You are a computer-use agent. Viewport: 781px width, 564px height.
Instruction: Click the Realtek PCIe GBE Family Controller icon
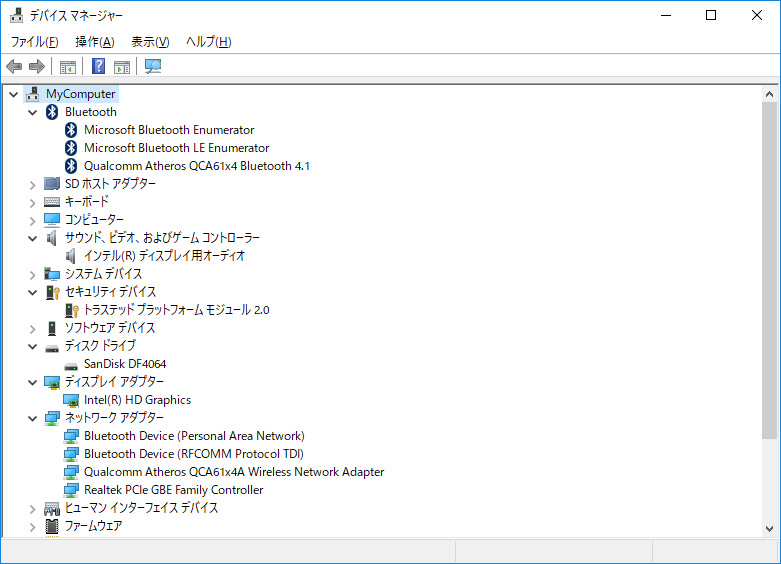coord(71,490)
